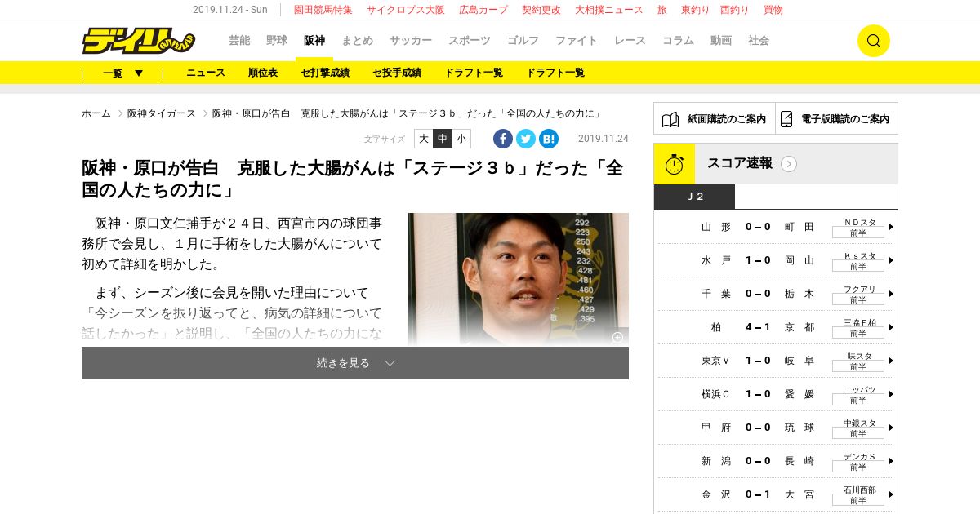Open the 契約更改 top link

point(541,10)
